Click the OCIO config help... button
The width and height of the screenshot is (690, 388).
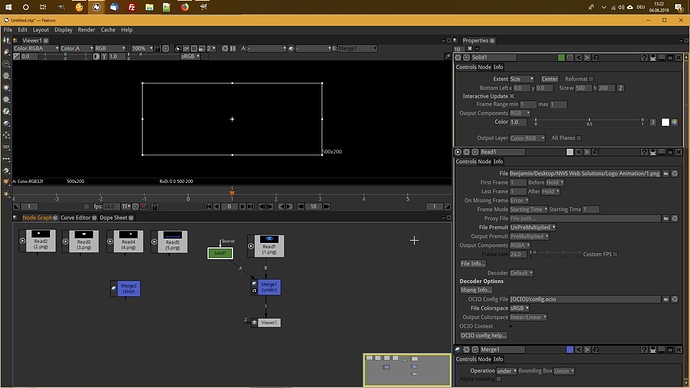(x=483, y=335)
